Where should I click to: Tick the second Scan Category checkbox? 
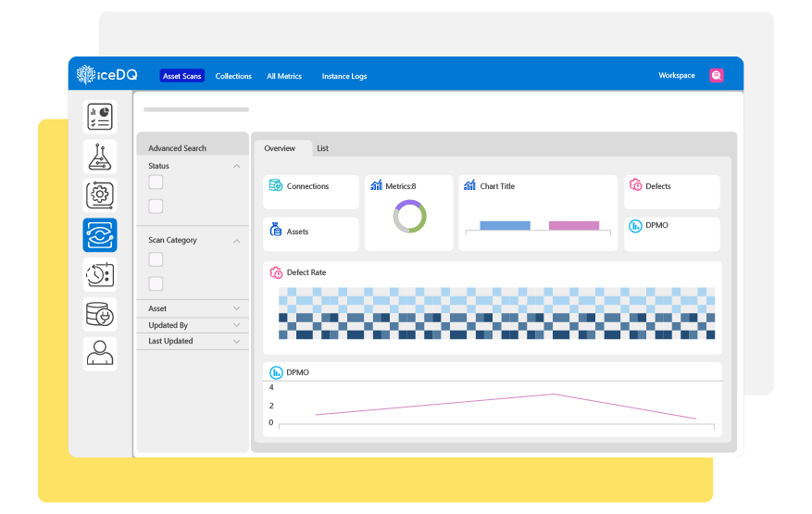coord(156,283)
